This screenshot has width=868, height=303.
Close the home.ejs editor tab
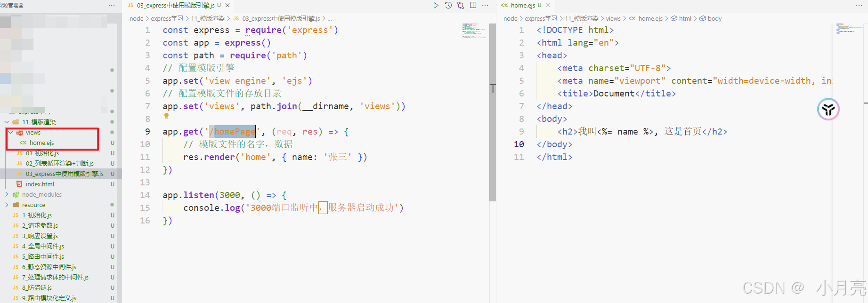pos(548,5)
